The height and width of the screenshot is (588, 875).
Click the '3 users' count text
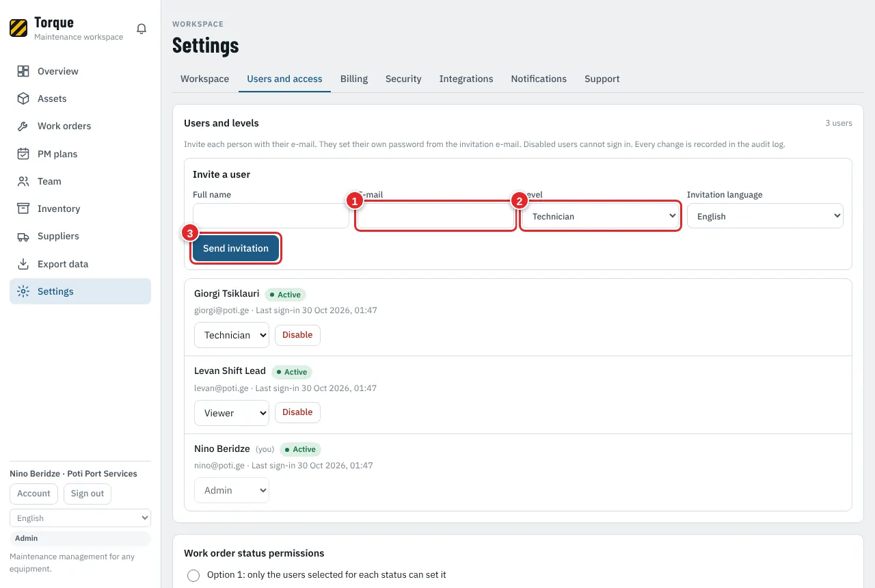839,123
